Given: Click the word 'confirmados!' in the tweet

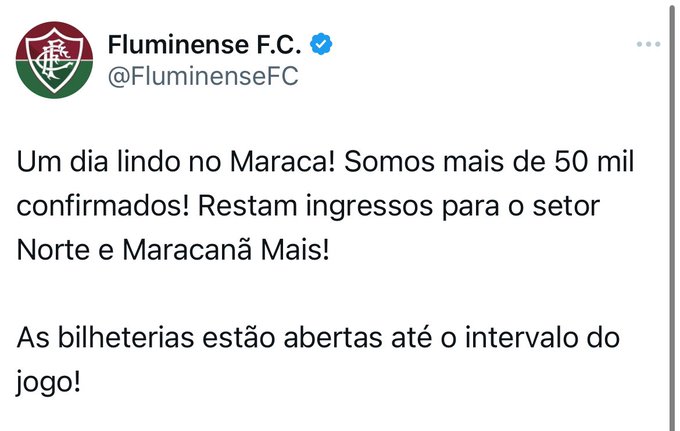Looking at the screenshot, I should 103,206.
